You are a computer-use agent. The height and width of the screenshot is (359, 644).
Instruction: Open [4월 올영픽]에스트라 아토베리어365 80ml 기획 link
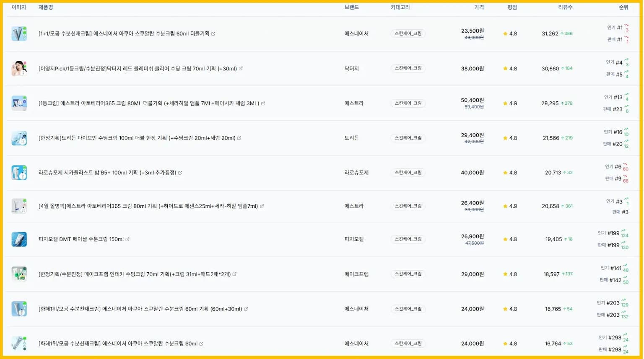click(148, 206)
